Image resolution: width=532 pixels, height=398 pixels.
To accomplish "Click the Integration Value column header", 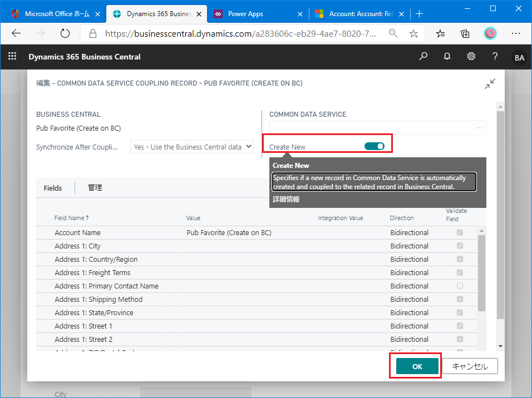I will [x=341, y=218].
